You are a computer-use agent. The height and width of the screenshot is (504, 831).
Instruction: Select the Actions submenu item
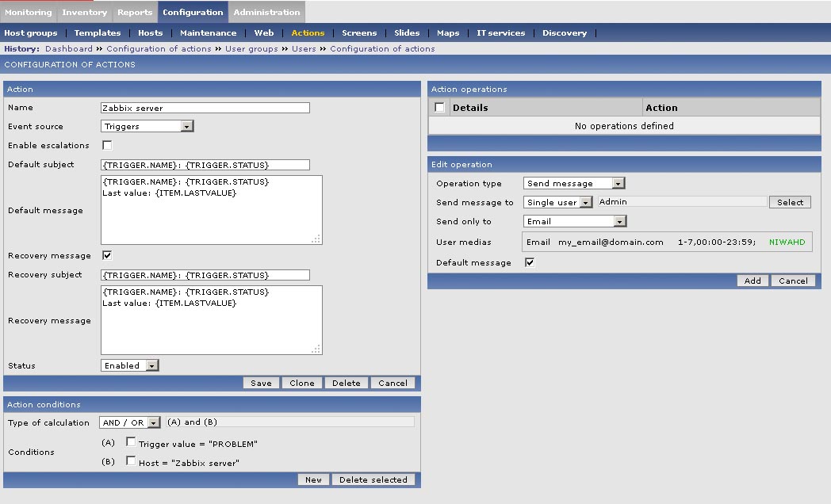(x=308, y=32)
